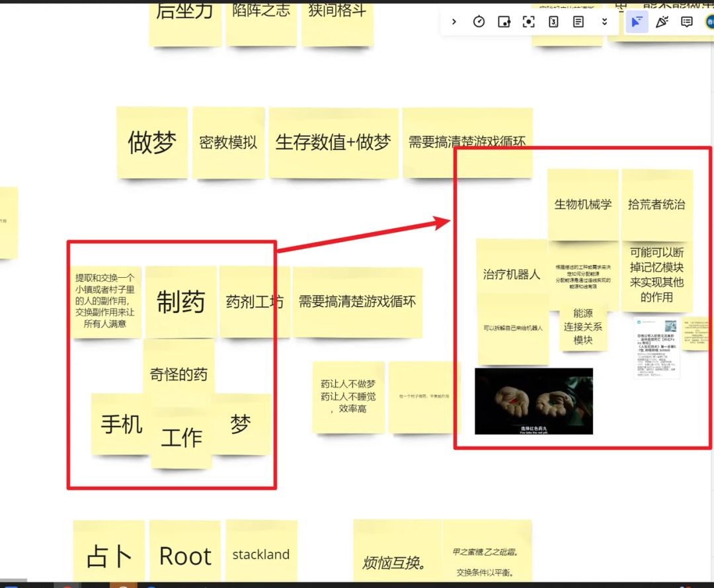Open the timer tool
Viewport: 714px width, 588px height.
coord(479,21)
